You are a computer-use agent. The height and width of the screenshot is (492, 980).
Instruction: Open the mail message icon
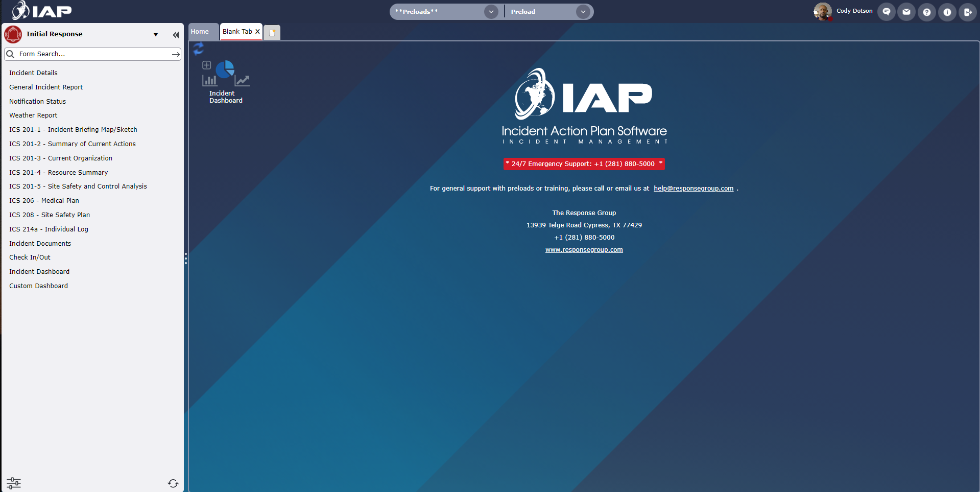[x=906, y=12]
